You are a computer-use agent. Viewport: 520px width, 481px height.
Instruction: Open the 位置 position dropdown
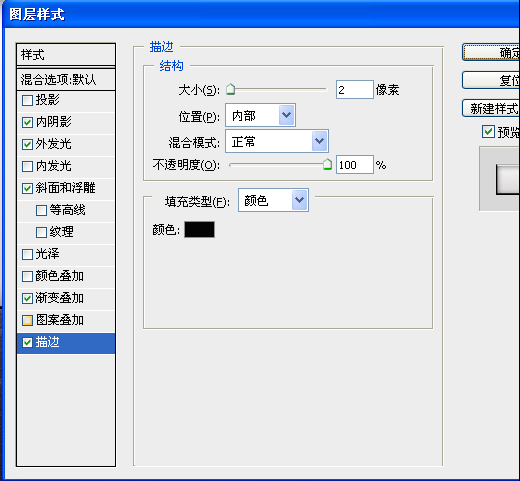(260, 115)
